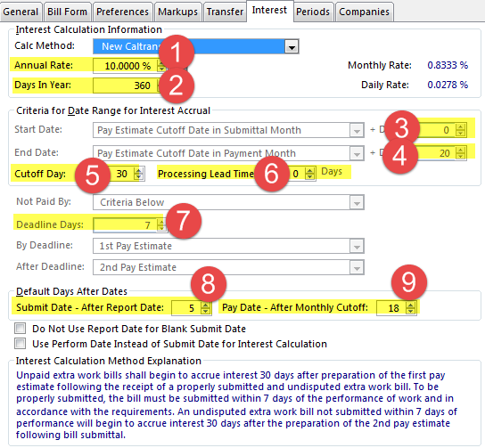Open the Bill Form tab
Screen dimensions: 485x448
[x=68, y=12]
